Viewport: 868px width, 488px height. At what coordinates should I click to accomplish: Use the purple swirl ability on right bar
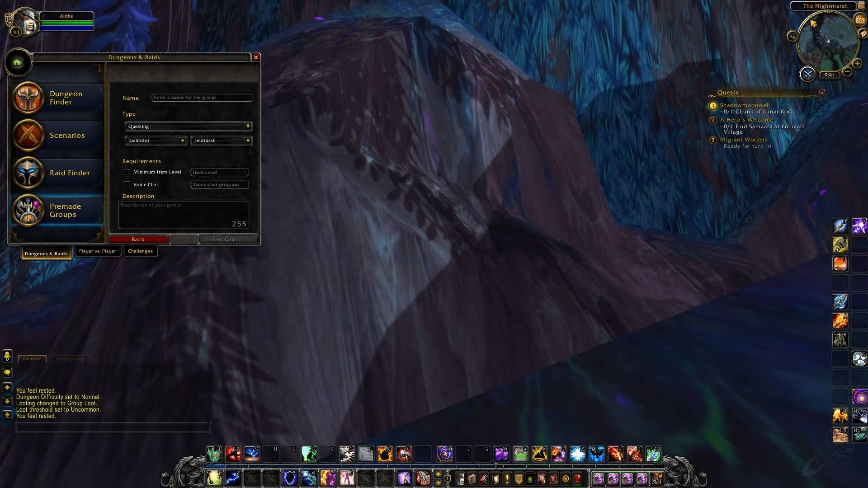point(859,397)
